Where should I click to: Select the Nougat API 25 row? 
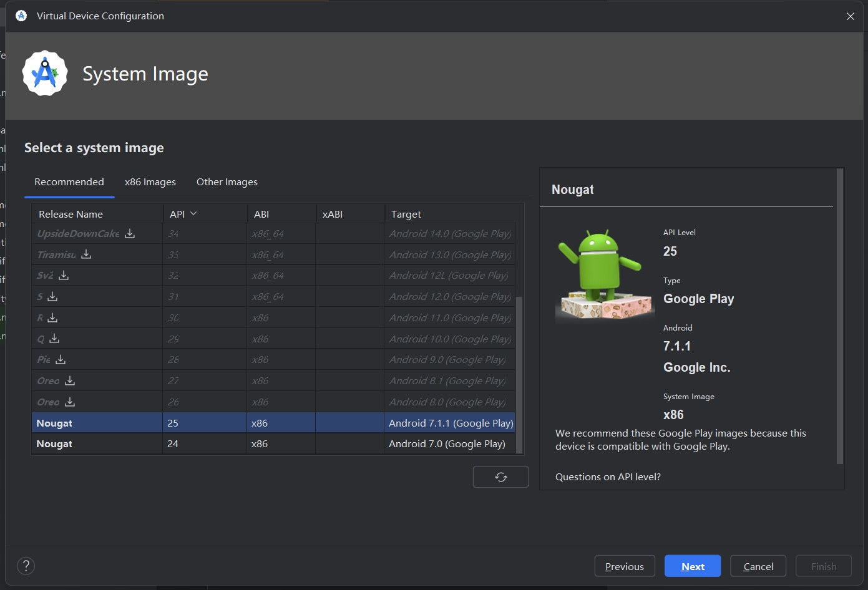pyautogui.click(x=273, y=423)
